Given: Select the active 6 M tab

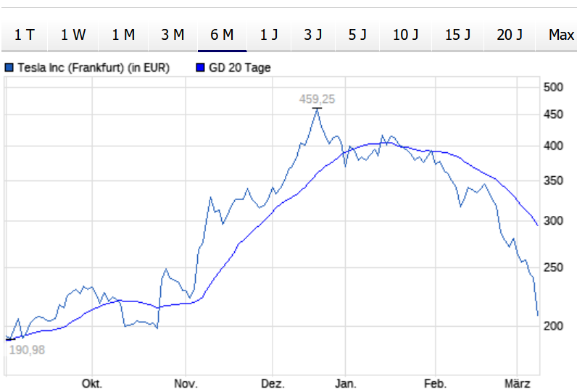Looking at the screenshot, I should point(223,36).
